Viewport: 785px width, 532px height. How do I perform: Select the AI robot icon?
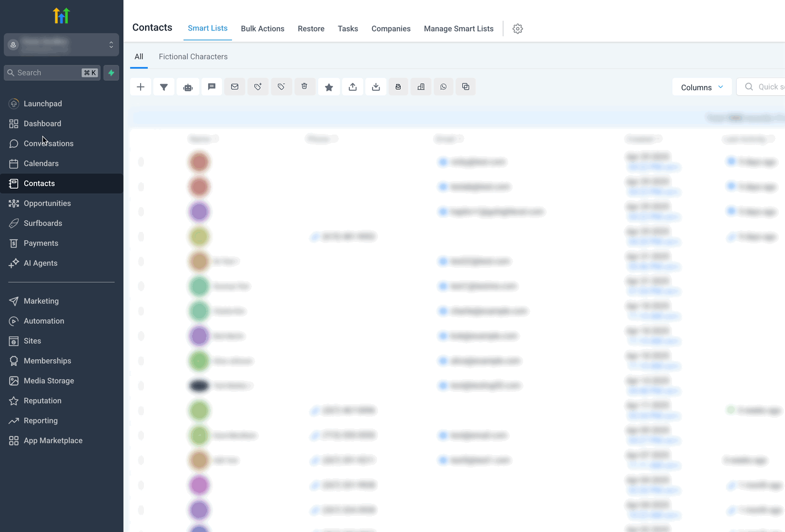[188, 86]
